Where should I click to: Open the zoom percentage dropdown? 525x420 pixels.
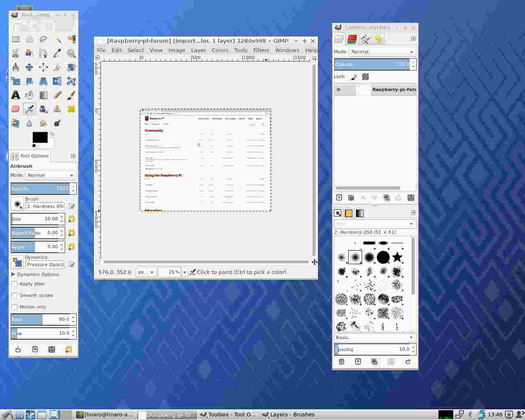(185, 272)
